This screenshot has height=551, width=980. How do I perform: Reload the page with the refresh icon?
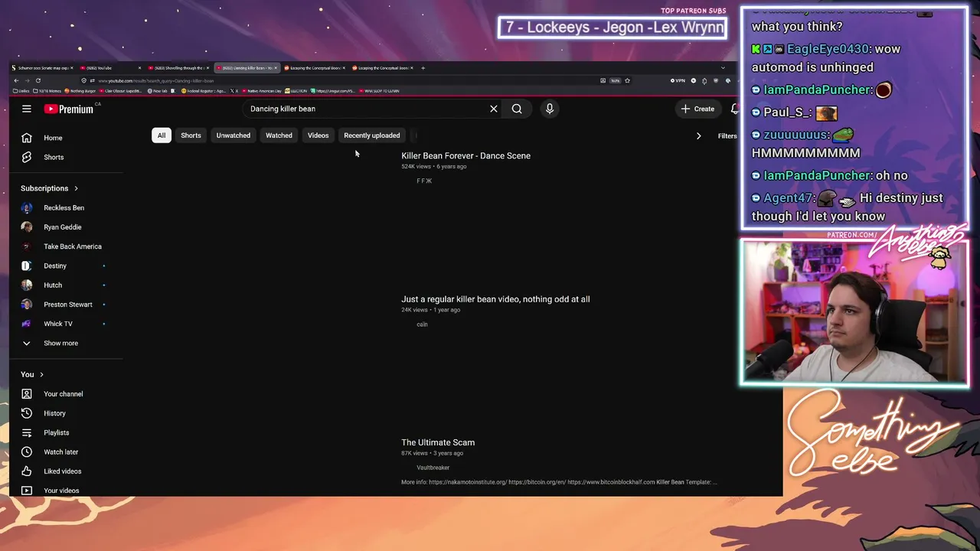pos(38,80)
